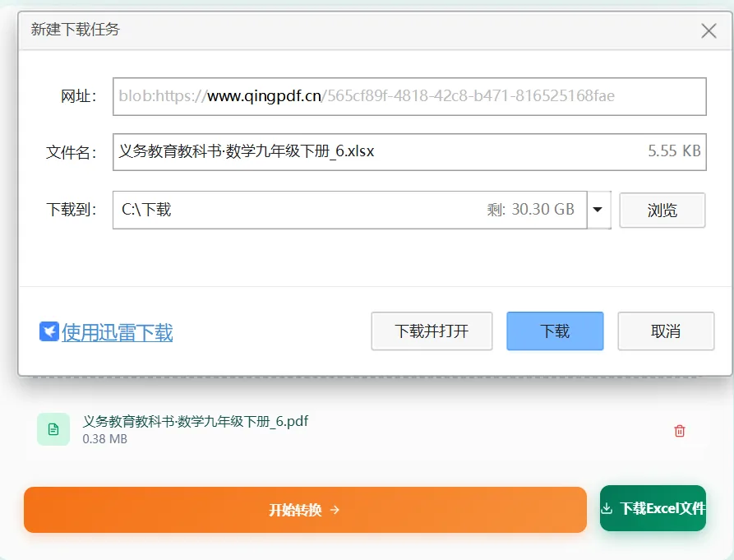
Task: Click 下载并打开 button
Action: click(432, 331)
